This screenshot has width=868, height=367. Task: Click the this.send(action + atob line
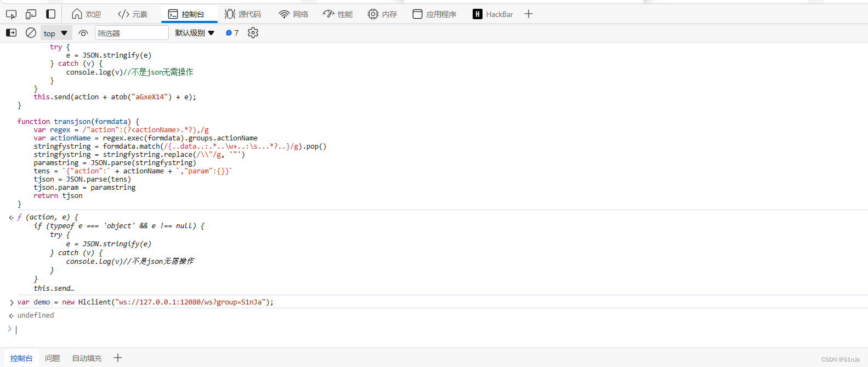[x=115, y=97]
